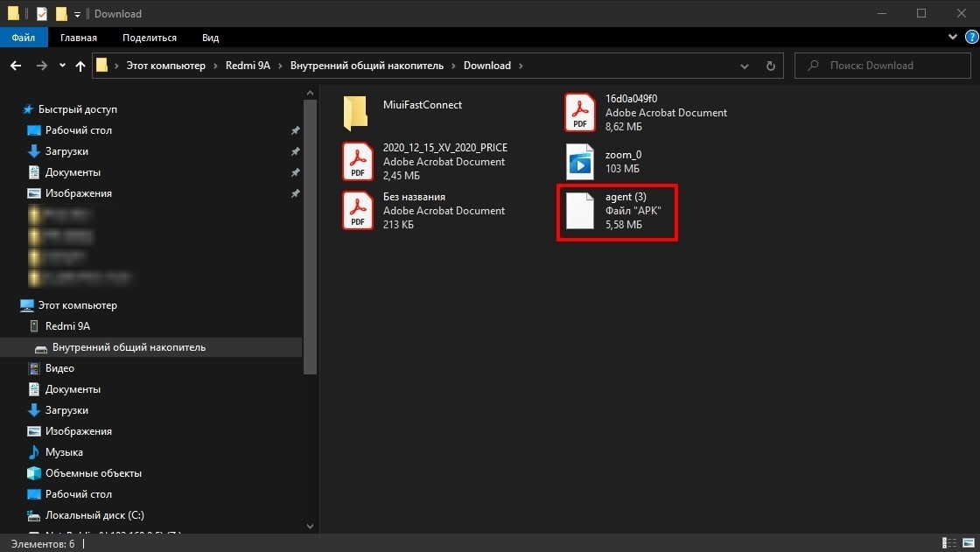980x552 pixels.
Task: Select the 2020_12_15_XV_2020_PRICE PDF file icon
Action: tap(357, 162)
